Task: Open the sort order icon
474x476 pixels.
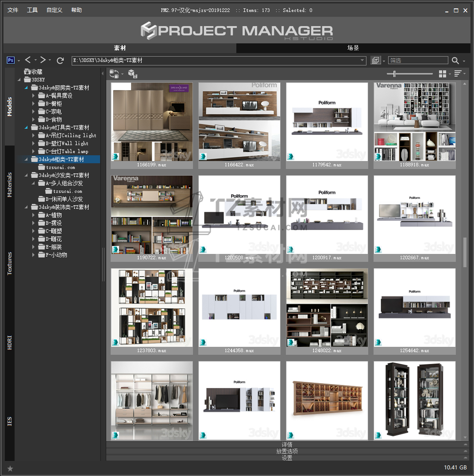Action: (x=458, y=74)
